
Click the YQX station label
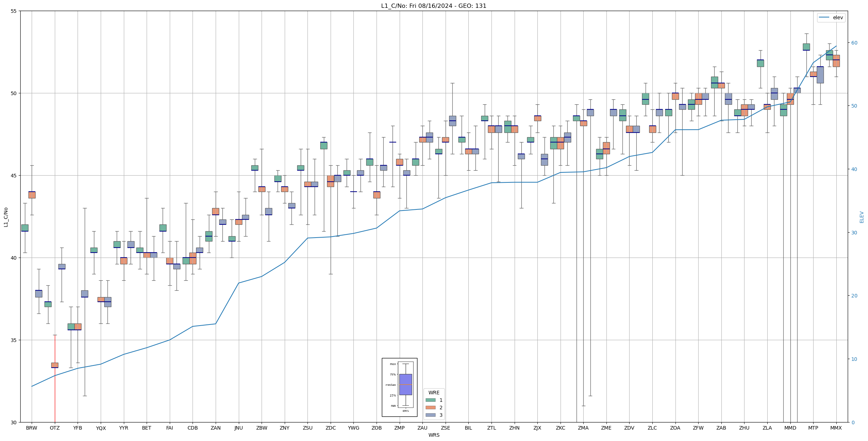[101, 428]
